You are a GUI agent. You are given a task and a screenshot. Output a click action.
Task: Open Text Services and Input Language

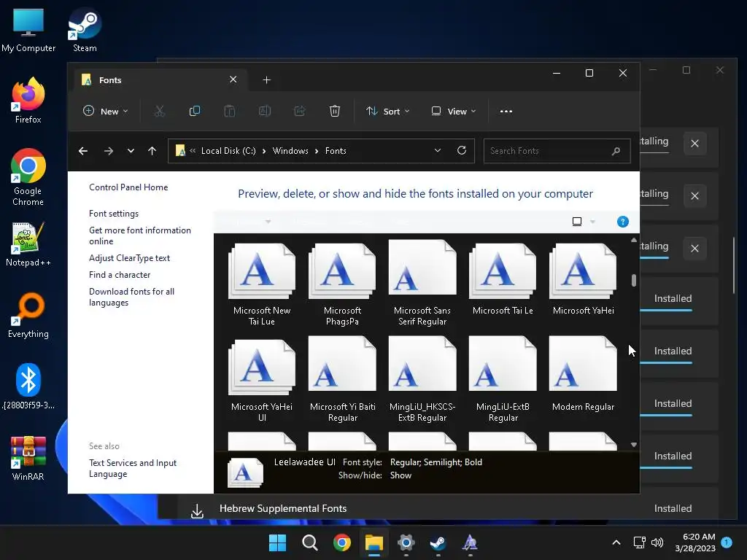click(x=133, y=469)
